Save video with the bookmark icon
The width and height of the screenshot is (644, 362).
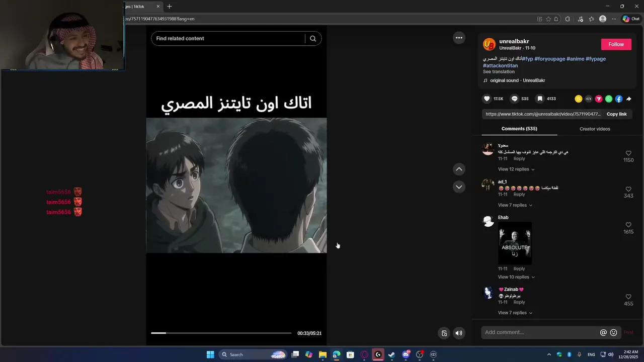click(x=539, y=99)
